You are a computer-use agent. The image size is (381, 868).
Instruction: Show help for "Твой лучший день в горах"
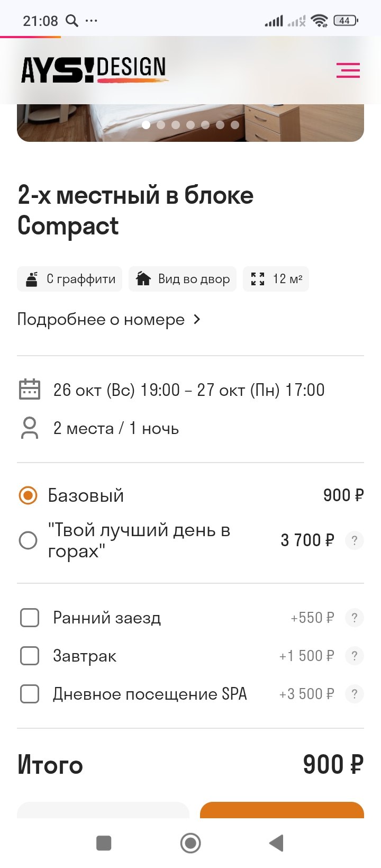click(354, 540)
